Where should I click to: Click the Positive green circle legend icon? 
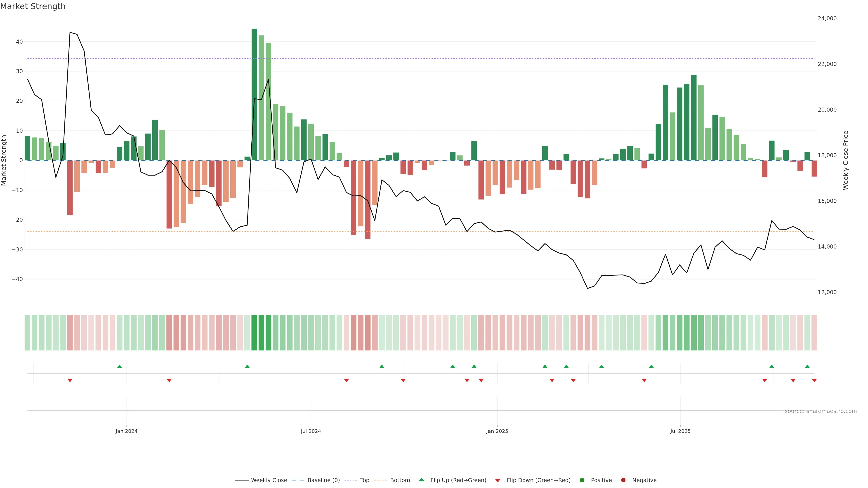point(582,480)
